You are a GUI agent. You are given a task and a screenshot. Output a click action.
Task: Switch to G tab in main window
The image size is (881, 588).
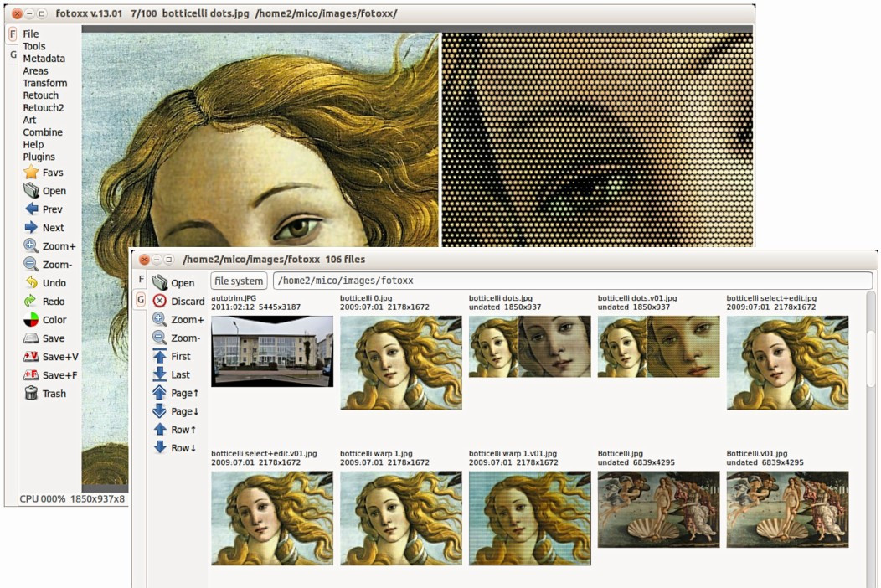13,54
